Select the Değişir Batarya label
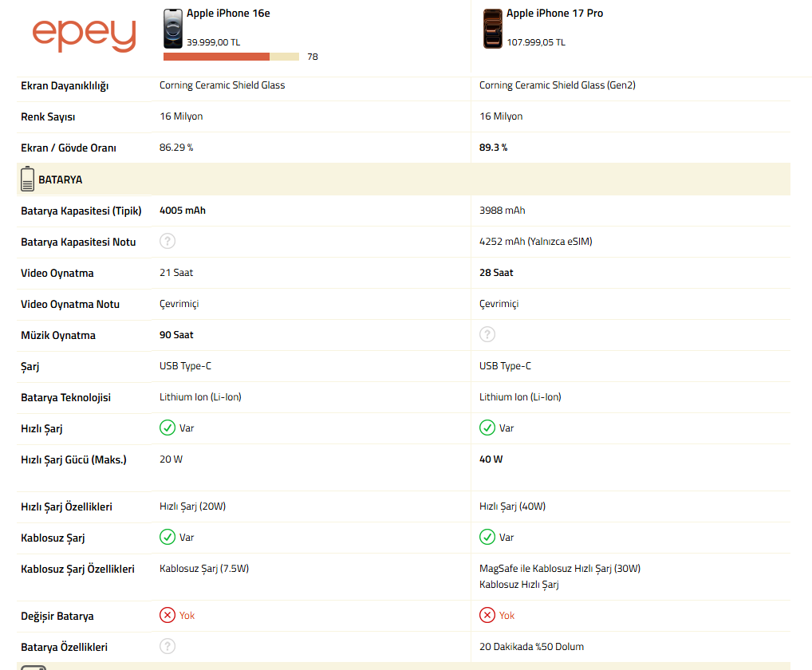 [57, 616]
